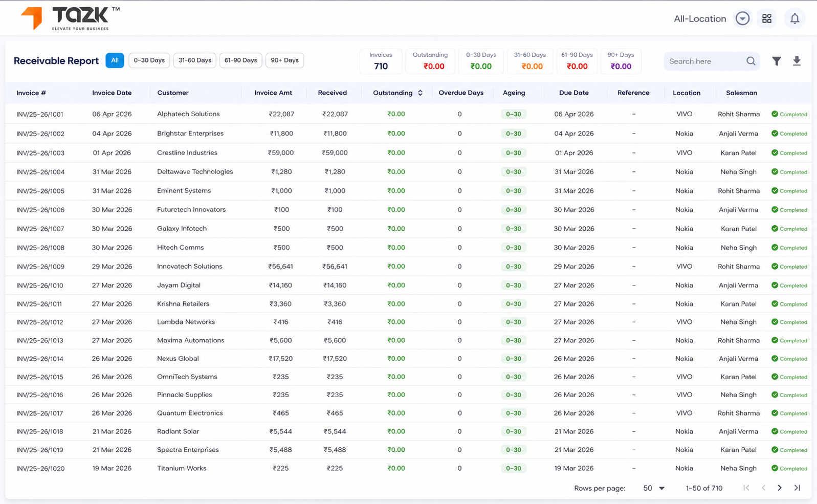This screenshot has height=504, width=817.
Task: Click the Customer column header
Action: [173, 93]
